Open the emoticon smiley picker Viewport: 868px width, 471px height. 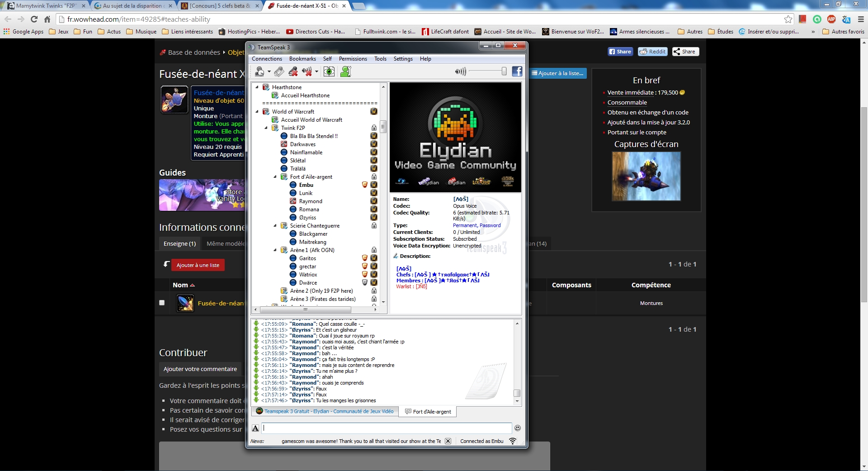(518, 428)
